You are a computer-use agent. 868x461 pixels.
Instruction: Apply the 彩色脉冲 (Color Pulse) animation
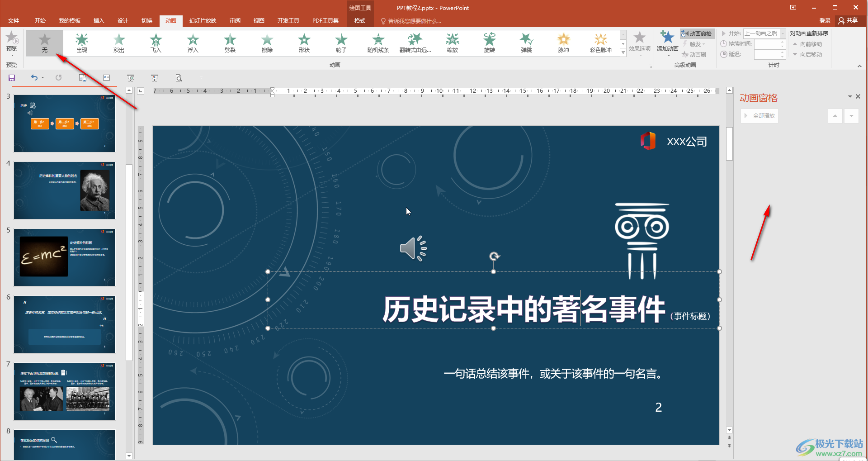point(601,43)
